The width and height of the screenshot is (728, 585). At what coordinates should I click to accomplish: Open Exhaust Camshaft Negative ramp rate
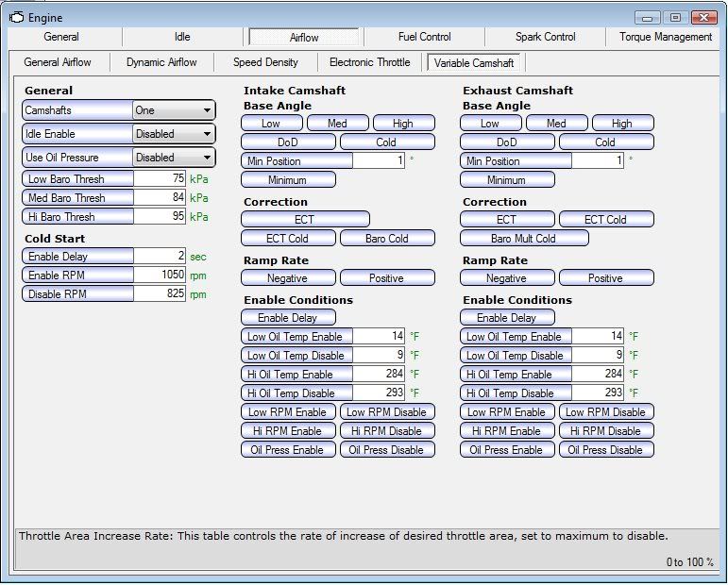coord(506,278)
